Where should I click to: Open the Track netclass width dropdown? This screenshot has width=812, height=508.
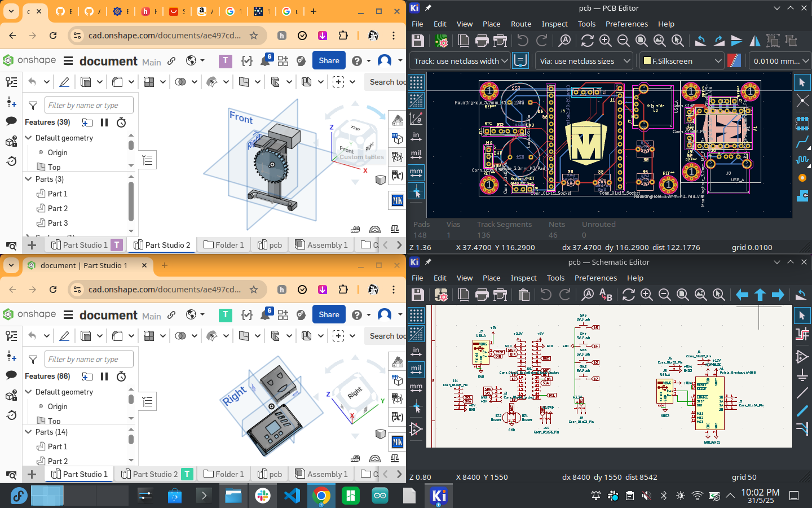point(461,61)
